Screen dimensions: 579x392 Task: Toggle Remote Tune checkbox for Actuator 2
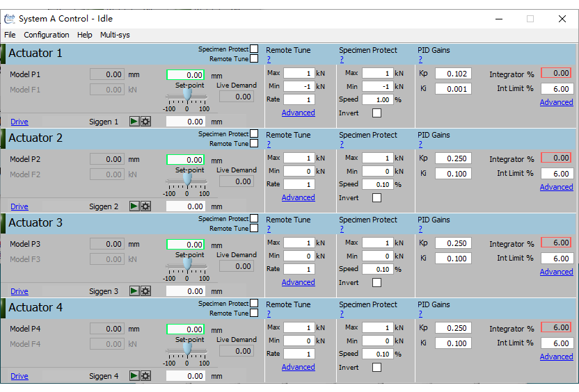254,143
